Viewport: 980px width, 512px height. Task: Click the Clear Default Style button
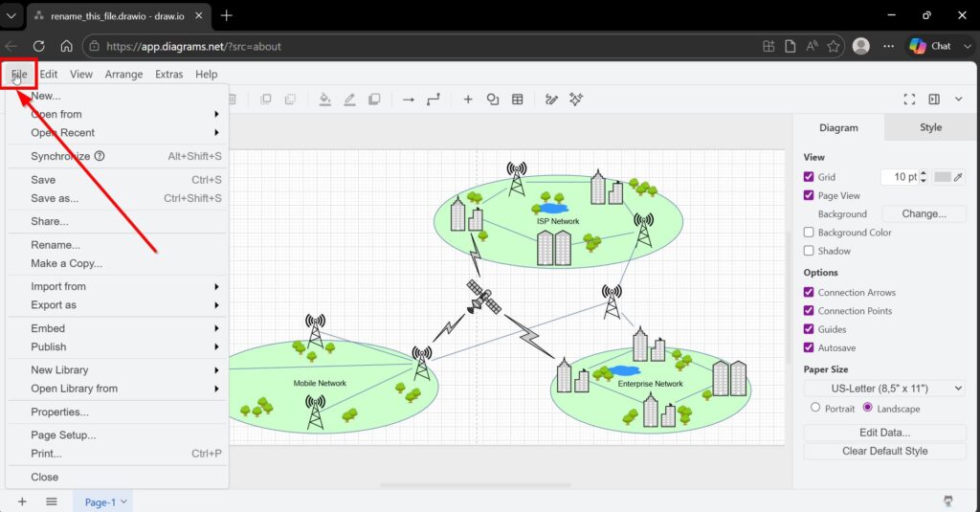[x=884, y=452]
